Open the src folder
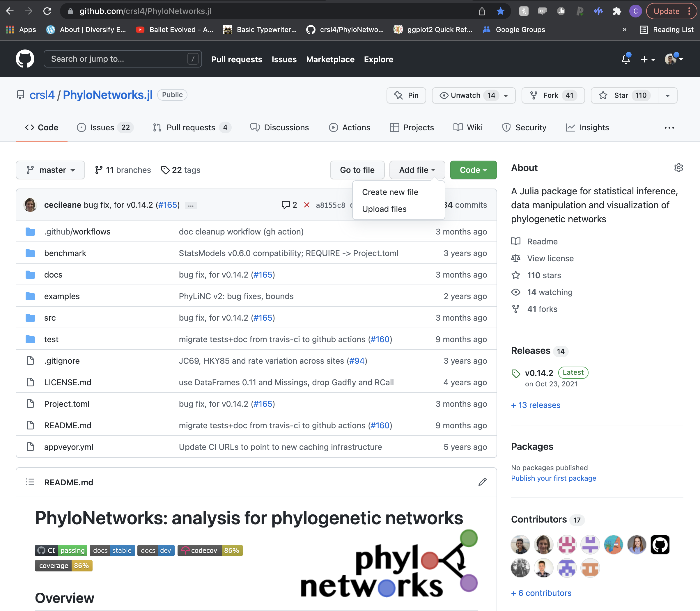The image size is (700, 611). point(50,318)
